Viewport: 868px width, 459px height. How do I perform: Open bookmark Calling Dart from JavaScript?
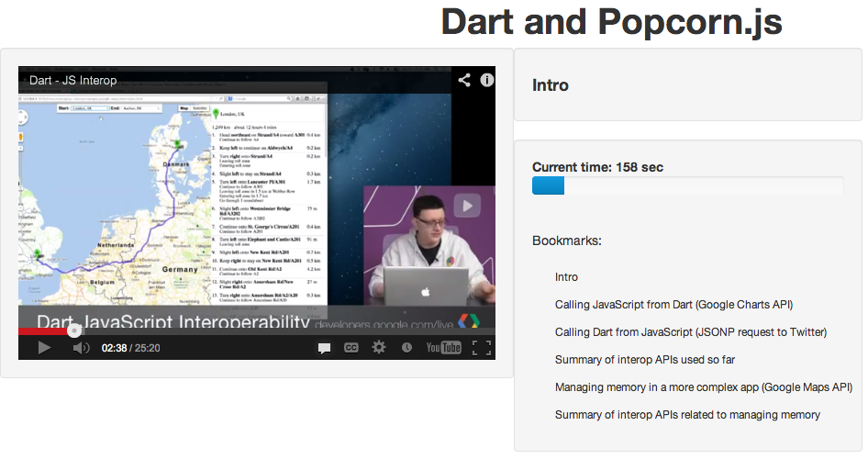[691, 332]
